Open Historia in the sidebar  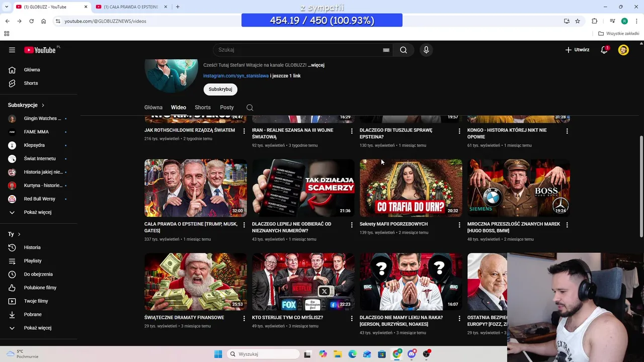(x=33, y=247)
